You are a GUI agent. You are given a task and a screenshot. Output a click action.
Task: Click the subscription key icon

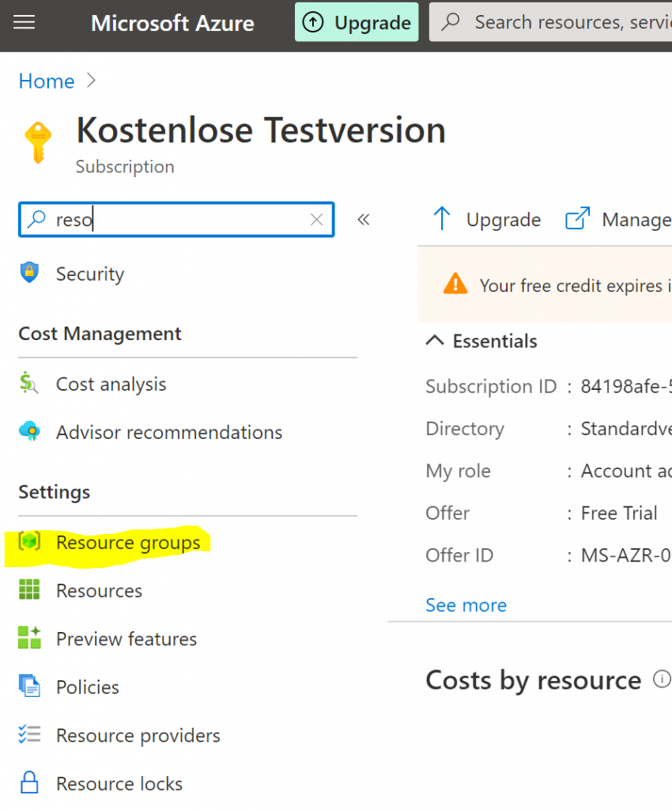pos(38,142)
